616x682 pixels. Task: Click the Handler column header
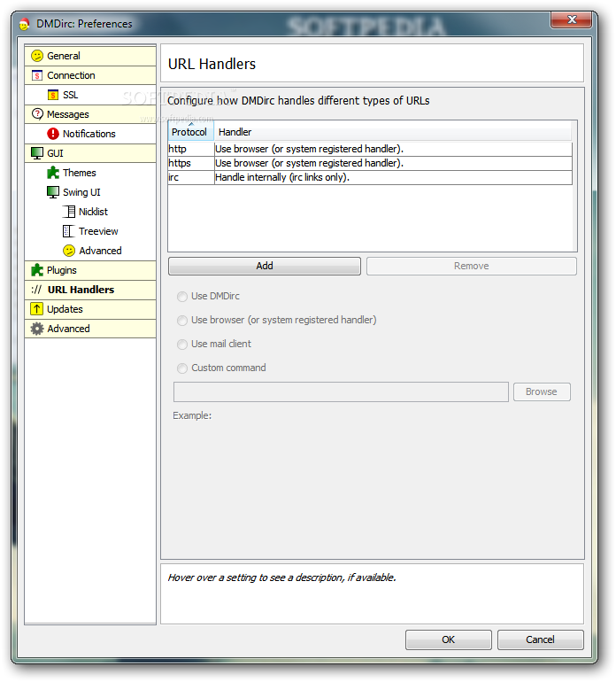pyautogui.click(x=393, y=132)
